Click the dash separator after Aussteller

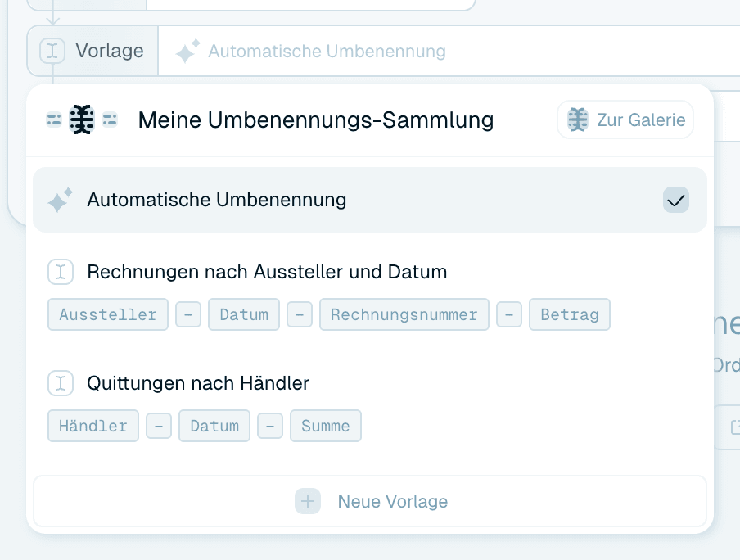point(188,314)
